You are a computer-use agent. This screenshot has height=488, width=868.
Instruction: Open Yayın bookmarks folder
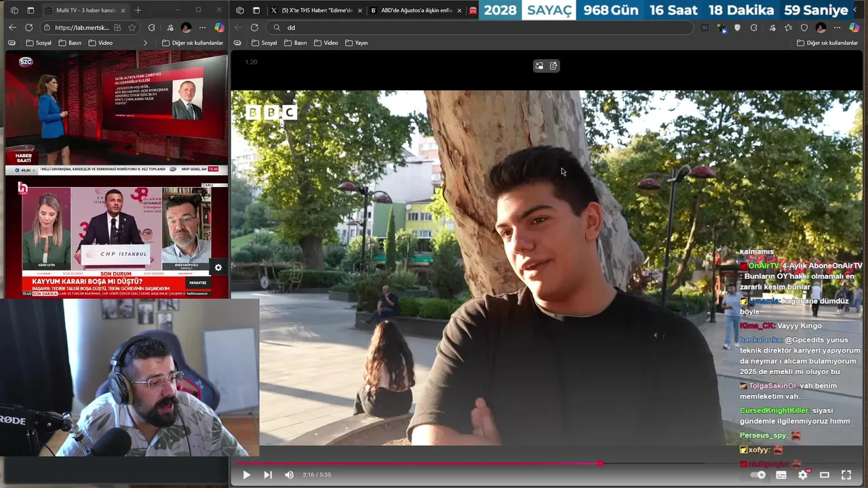pyautogui.click(x=357, y=43)
